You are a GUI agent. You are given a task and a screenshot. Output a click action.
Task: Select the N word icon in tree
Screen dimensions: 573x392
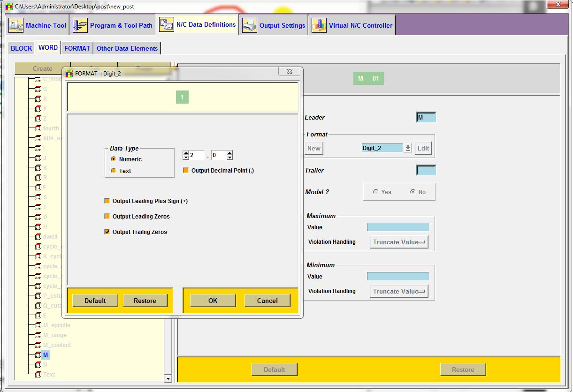click(x=38, y=365)
